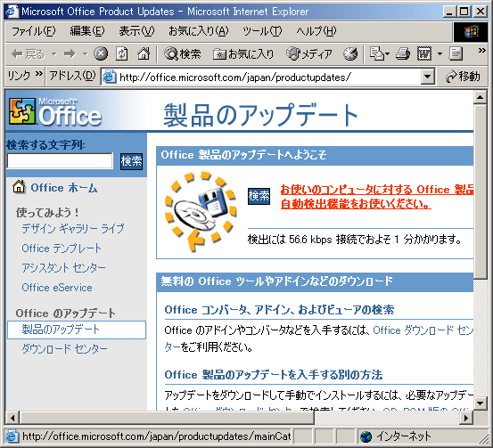Viewport: 493px width, 448px height.
Task: Expand the forward button history dropdown
Action: [x=85, y=54]
